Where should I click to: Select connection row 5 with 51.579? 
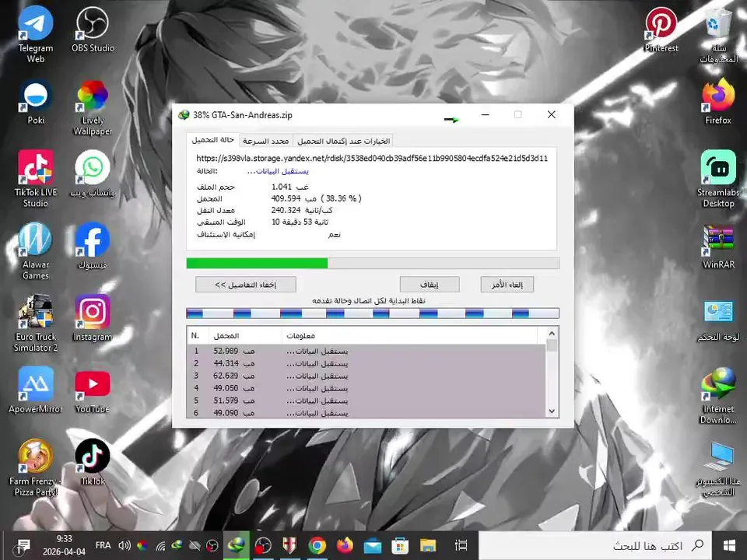[366, 401]
